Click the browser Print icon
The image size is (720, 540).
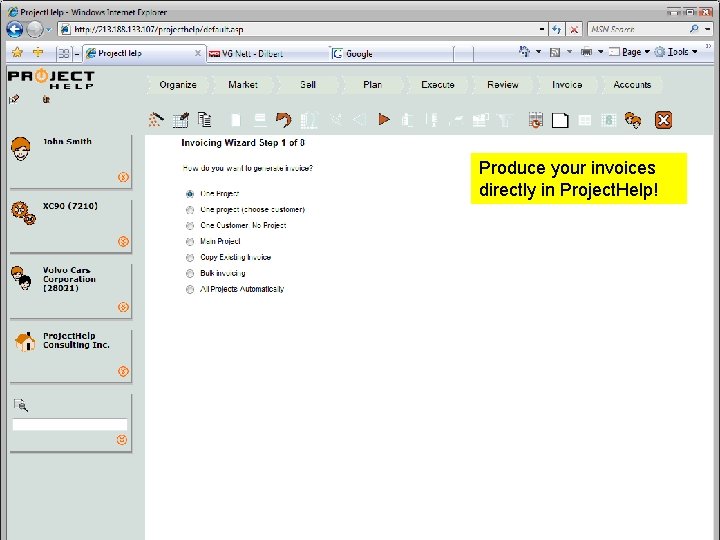tap(586, 51)
